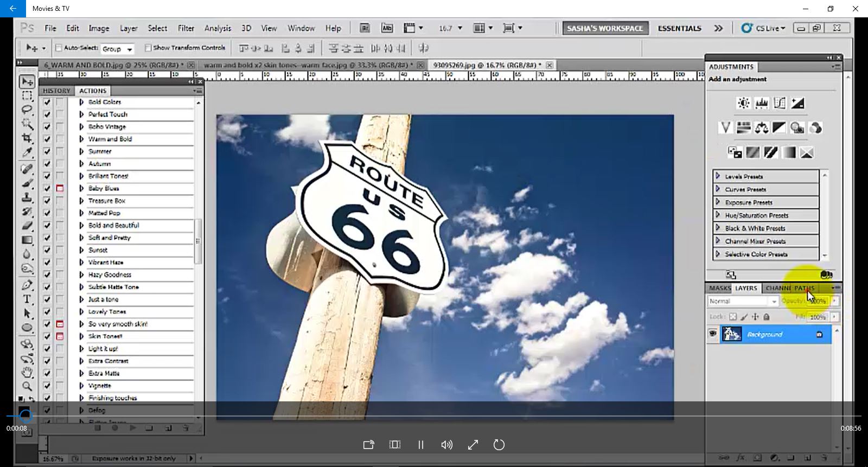
Task: Switch to the History tab
Action: (x=57, y=91)
